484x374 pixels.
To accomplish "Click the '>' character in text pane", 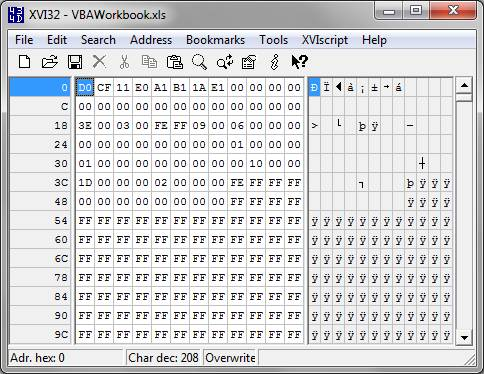I will pyautogui.click(x=314, y=126).
